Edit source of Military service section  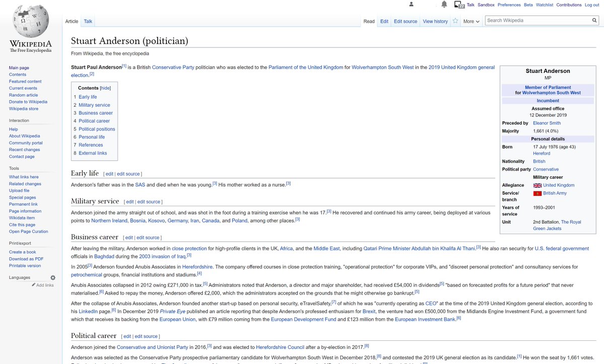tap(149, 202)
